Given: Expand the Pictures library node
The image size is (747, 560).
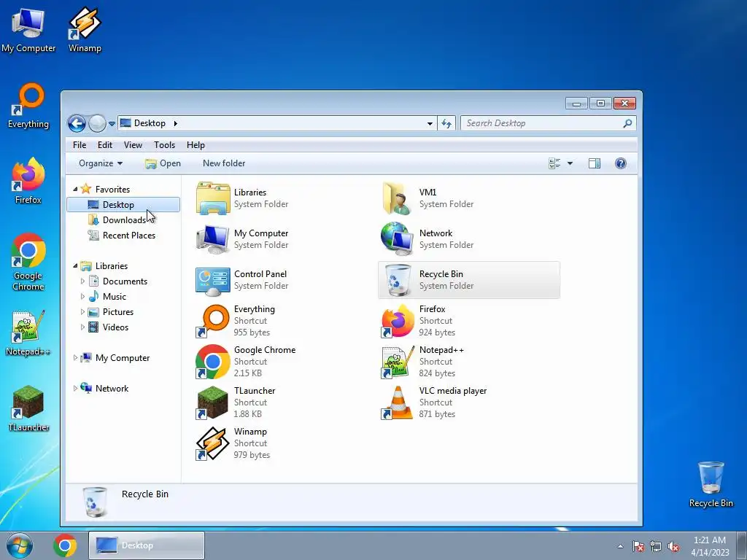Looking at the screenshot, I should tap(82, 312).
